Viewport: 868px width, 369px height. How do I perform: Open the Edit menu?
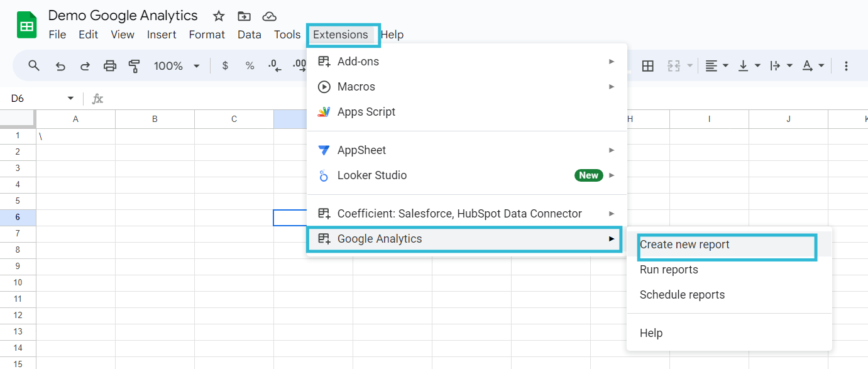pos(88,35)
